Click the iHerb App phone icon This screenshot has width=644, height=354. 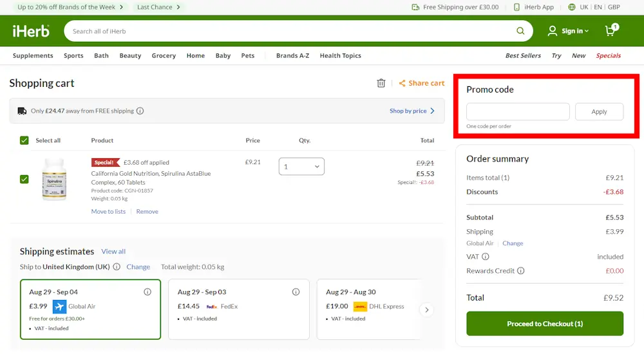point(516,7)
